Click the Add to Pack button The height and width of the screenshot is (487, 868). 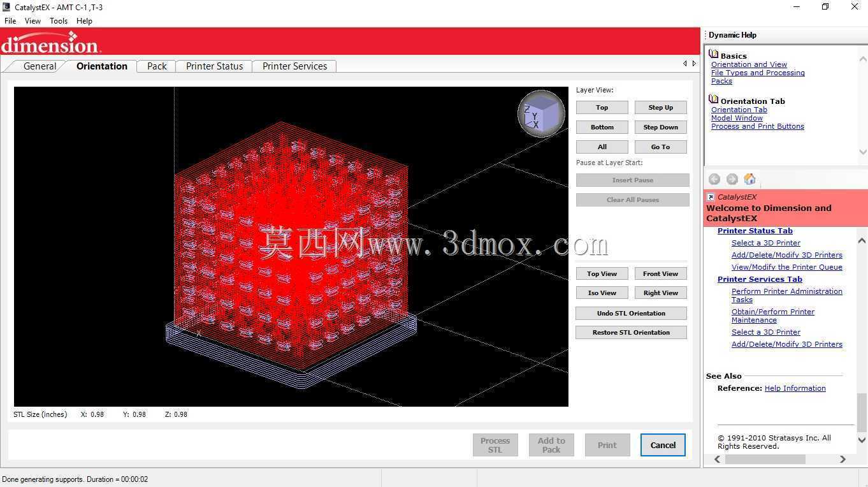(x=551, y=445)
